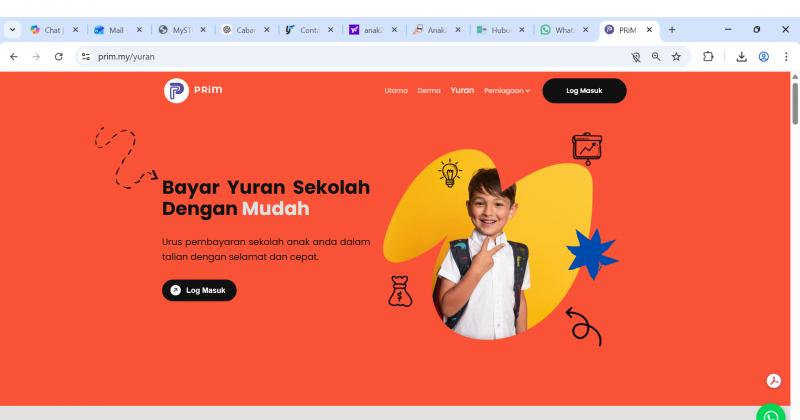800x420 pixels.
Task: Open Chrome profile avatar icon
Action: 764,57
